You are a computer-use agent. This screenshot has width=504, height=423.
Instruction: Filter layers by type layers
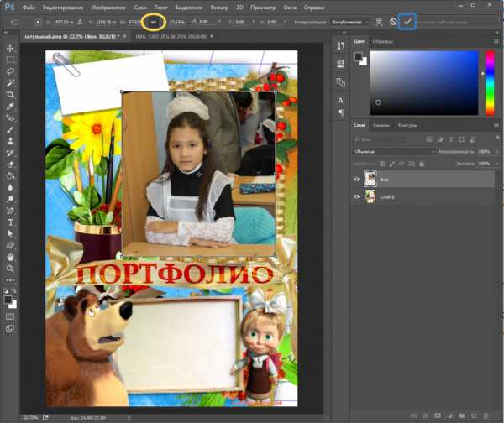point(451,139)
